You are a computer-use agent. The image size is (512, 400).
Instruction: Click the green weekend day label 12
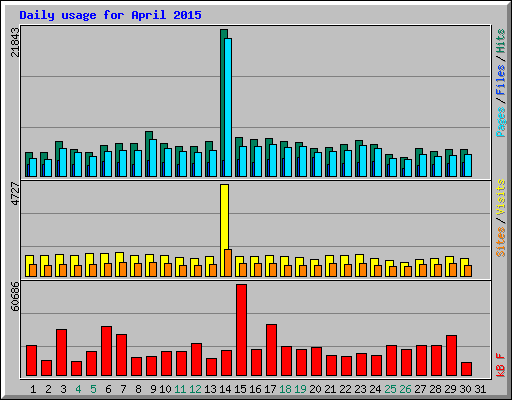[x=195, y=389]
